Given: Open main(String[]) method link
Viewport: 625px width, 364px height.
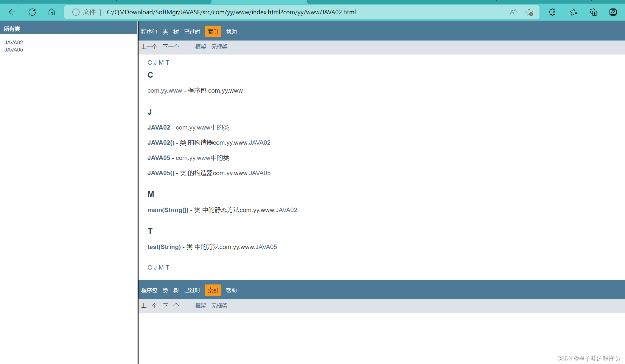Looking at the screenshot, I should pos(168,210).
